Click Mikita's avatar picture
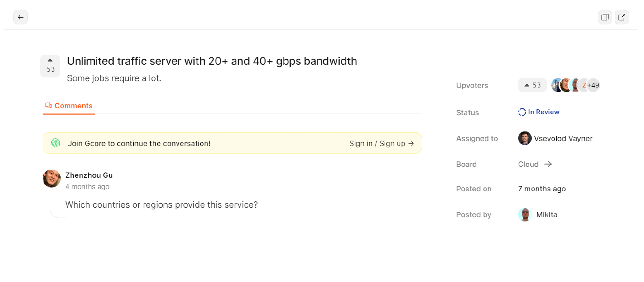The image size is (644, 282). click(524, 215)
